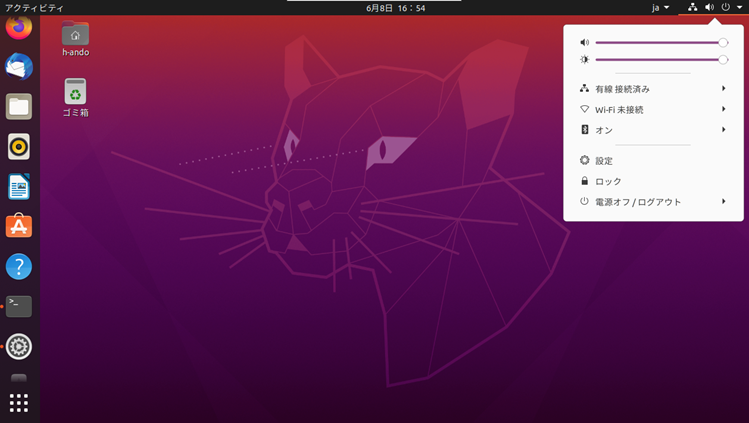Click the Bluetooth icon beside オン

point(584,129)
